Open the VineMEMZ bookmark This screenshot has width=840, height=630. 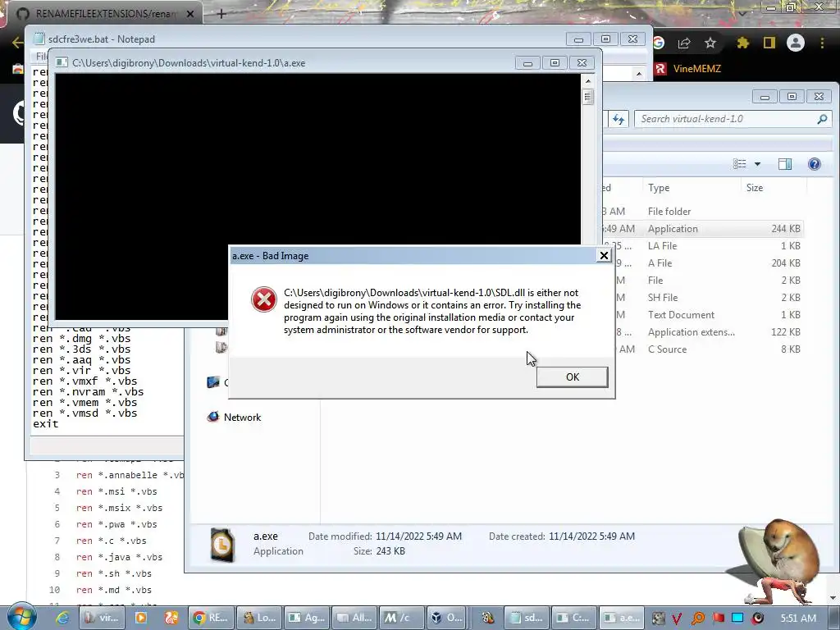689,69
